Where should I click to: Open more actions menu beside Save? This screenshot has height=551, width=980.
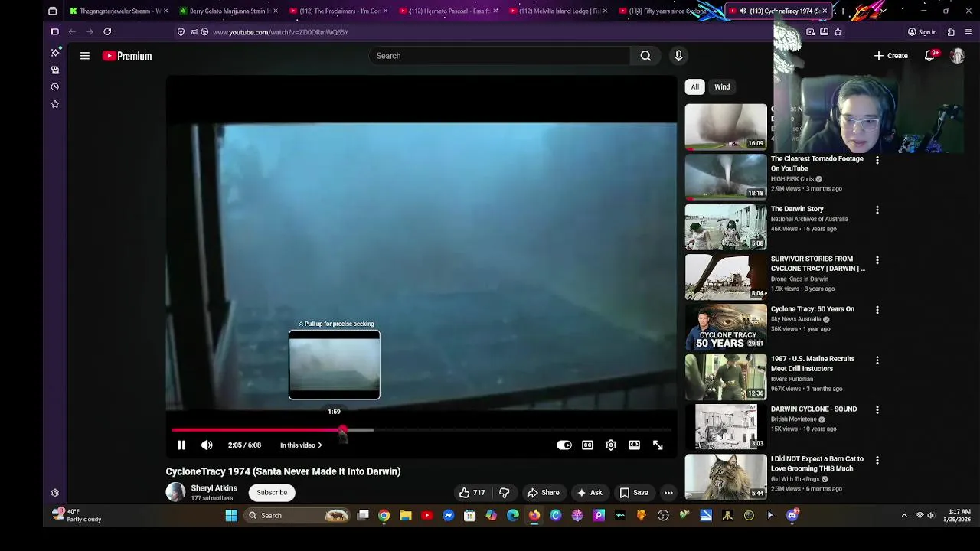[x=668, y=493]
